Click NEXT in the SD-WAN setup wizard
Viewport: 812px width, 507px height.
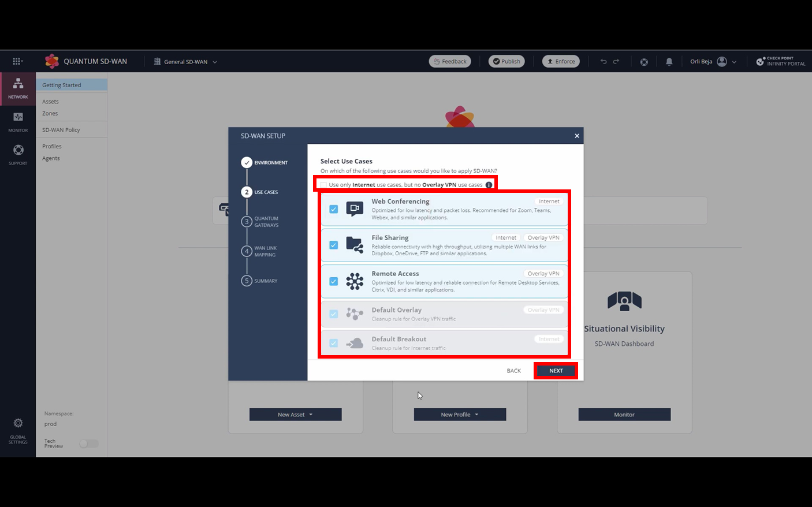pyautogui.click(x=556, y=371)
